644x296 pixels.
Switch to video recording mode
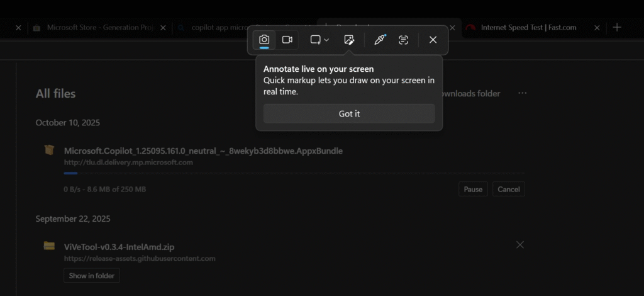287,40
